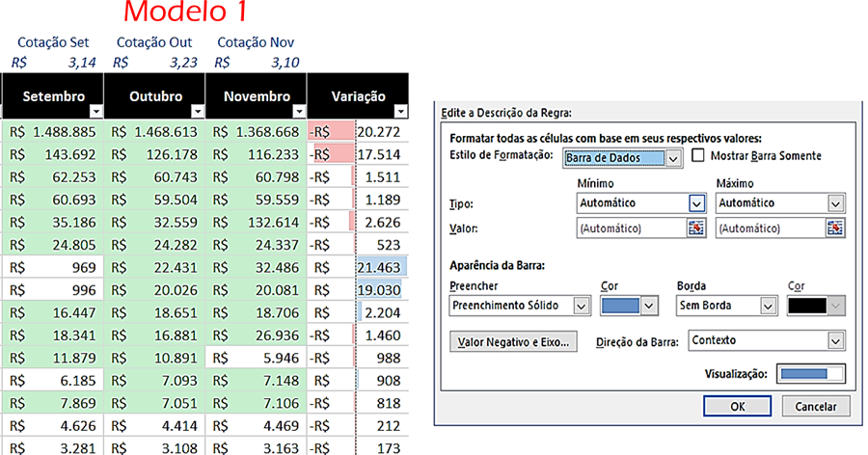Select Setembro cell 16.447

(53, 312)
